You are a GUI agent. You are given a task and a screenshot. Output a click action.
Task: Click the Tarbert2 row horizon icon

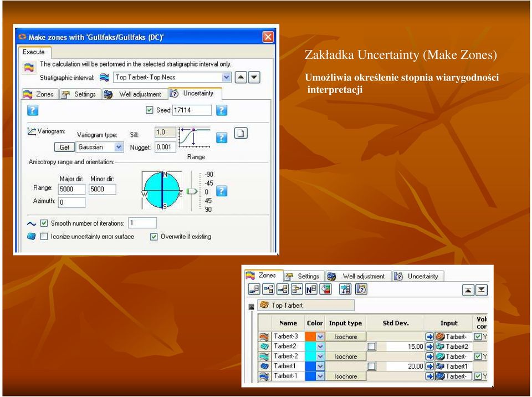click(x=264, y=347)
